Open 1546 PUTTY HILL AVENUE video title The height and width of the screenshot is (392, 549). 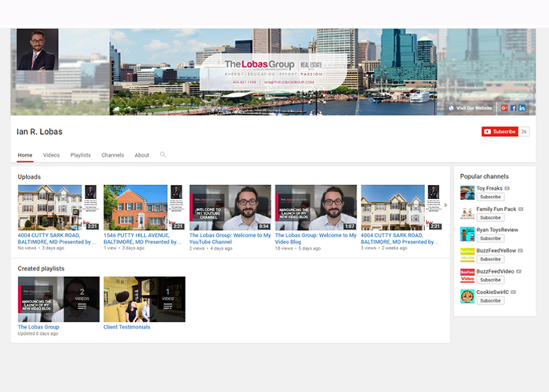[143, 238]
